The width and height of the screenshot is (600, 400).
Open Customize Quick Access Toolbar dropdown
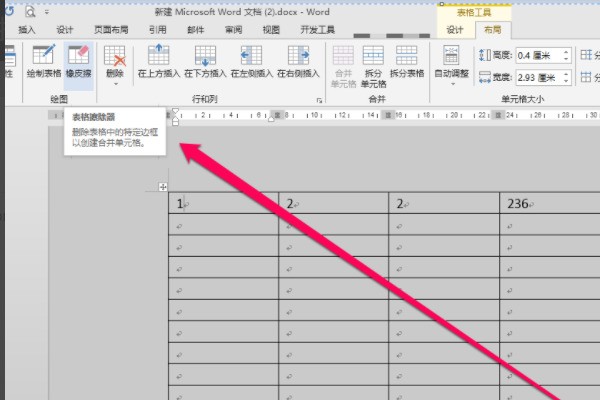47,12
